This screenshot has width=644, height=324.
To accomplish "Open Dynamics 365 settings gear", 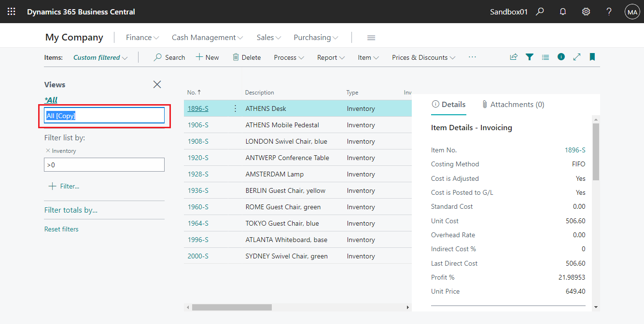I will coord(586,11).
